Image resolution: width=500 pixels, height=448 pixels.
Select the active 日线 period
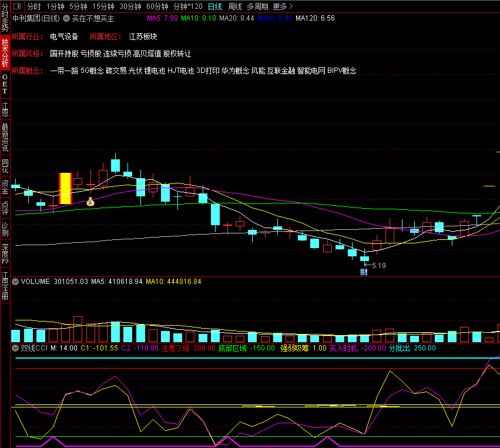click(x=215, y=6)
